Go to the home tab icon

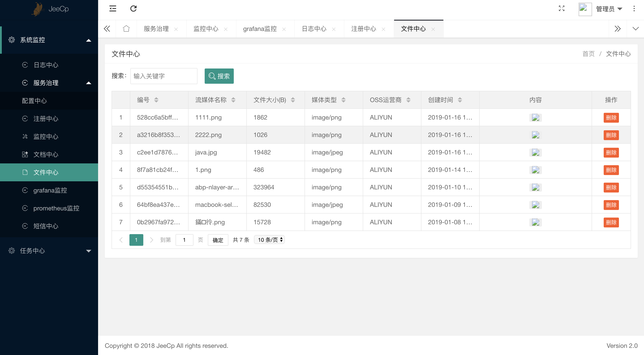pos(126,29)
